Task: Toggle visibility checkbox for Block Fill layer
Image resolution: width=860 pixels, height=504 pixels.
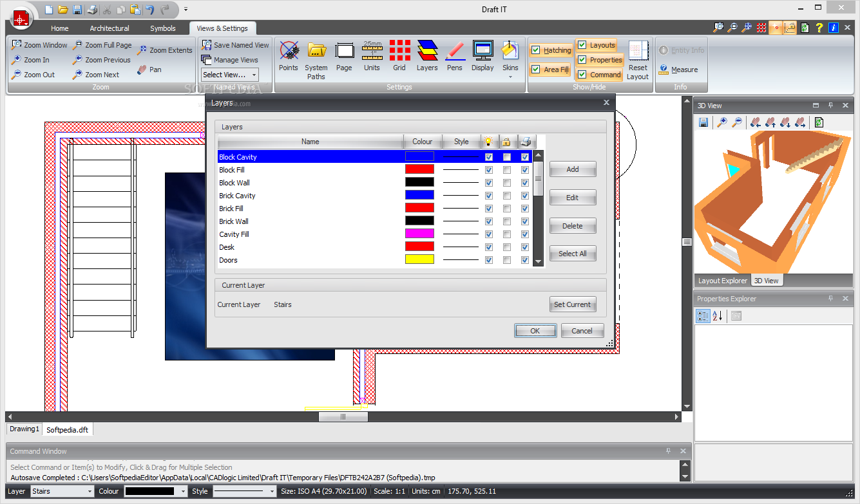Action: (x=489, y=170)
